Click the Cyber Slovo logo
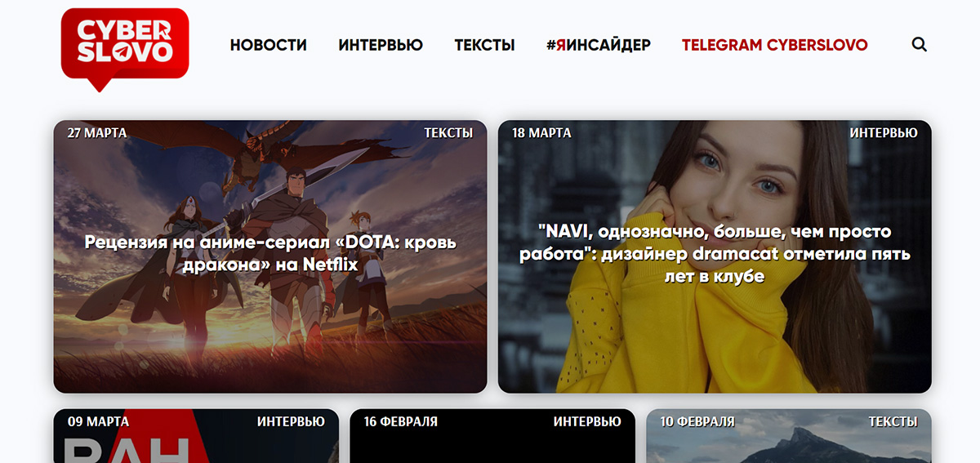This screenshot has width=980, height=463. click(125, 49)
